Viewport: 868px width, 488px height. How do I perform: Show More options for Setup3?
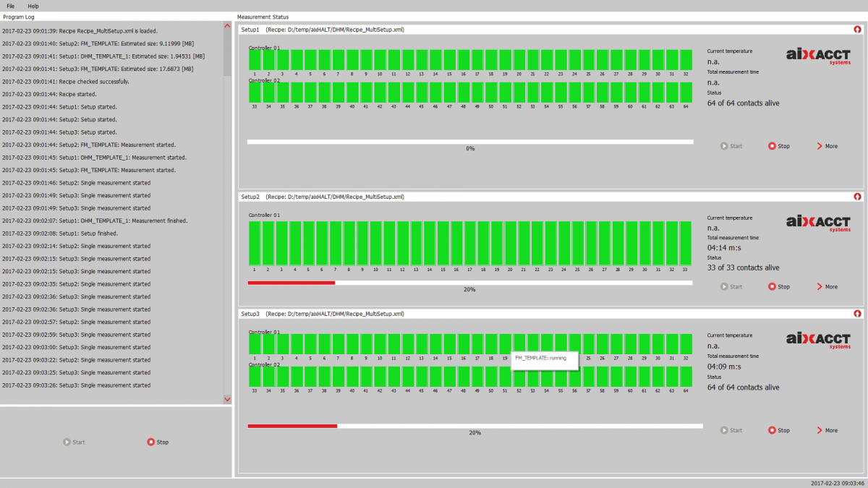click(x=827, y=430)
